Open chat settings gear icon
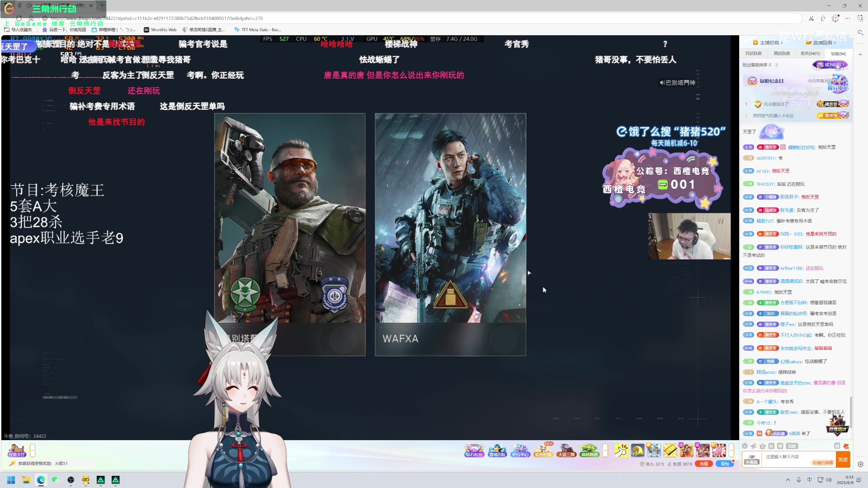868x488 pixels. (x=860, y=464)
